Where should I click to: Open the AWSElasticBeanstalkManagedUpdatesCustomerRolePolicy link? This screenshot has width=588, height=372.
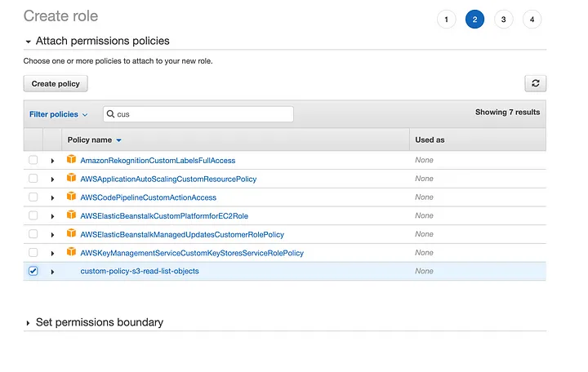pos(182,234)
